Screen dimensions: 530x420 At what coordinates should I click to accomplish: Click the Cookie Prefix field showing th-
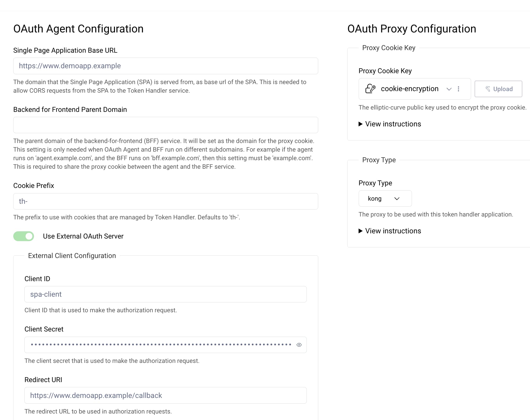click(x=165, y=201)
